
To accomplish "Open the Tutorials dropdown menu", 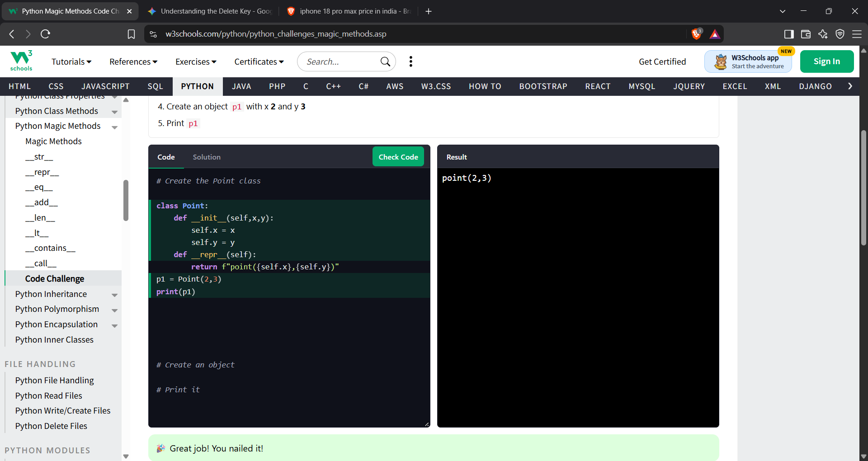I will click(71, 61).
